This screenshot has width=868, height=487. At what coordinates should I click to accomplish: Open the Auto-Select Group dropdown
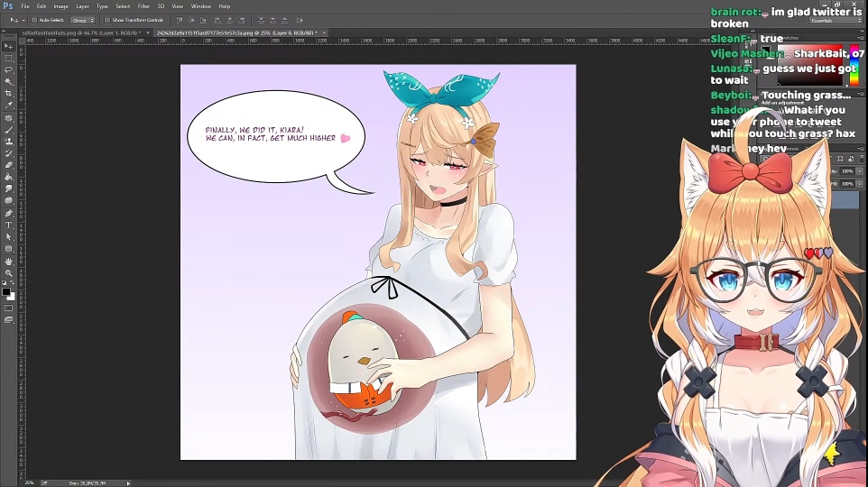coord(83,21)
